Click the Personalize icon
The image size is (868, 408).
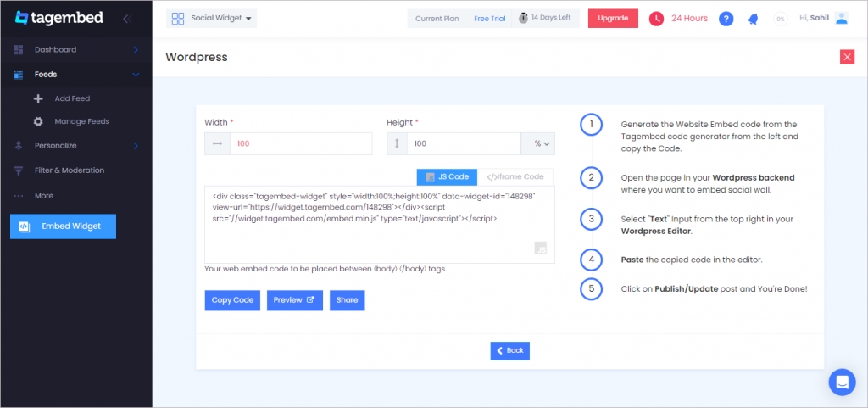tap(19, 146)
